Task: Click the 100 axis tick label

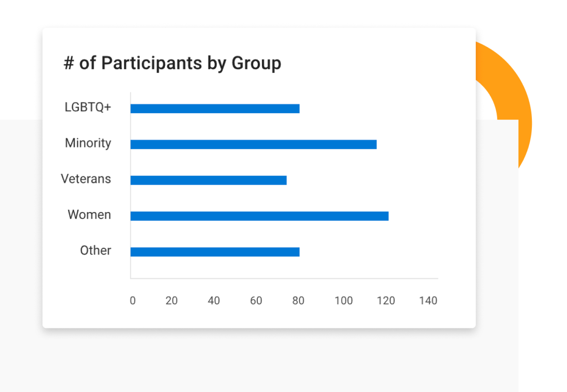Action: click(344, 300)
